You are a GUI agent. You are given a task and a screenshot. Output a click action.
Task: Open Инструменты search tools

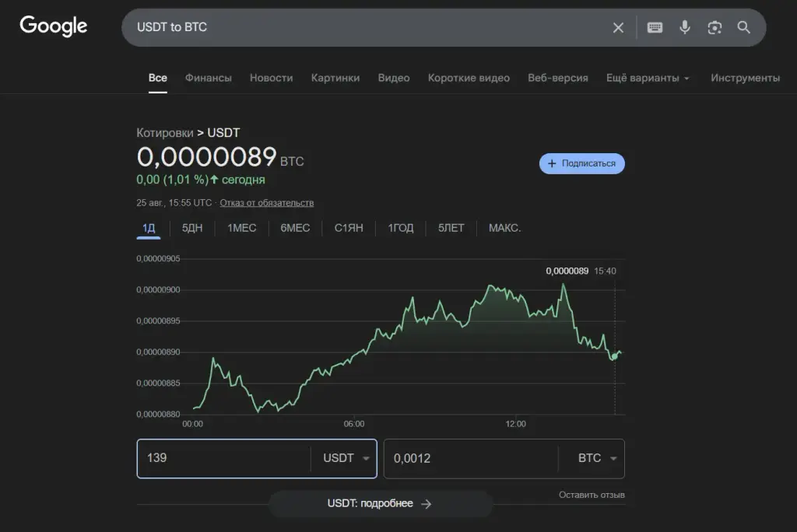[x=745, y=78]
